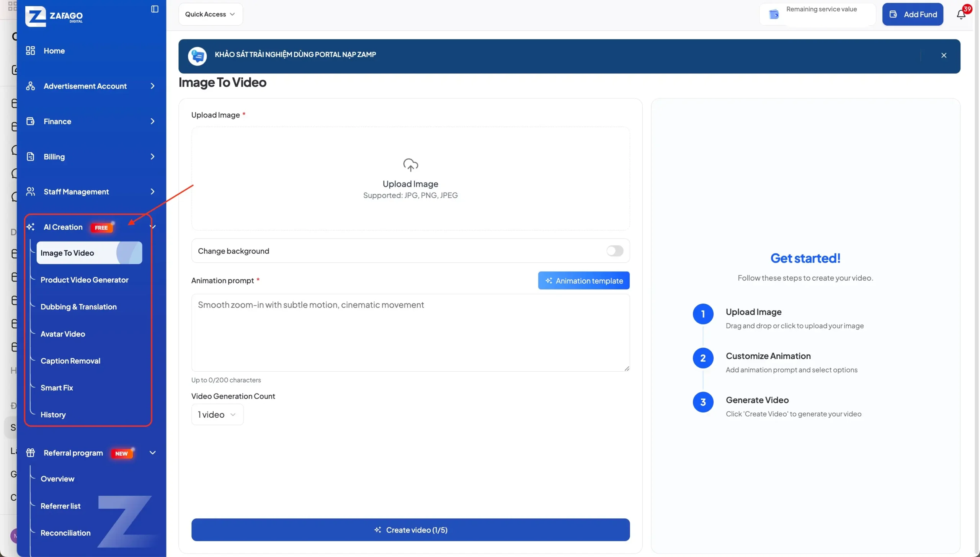The image size is (980, 557).
Task: Collapse the Referral program section chevron
Action: click(152, 453)
